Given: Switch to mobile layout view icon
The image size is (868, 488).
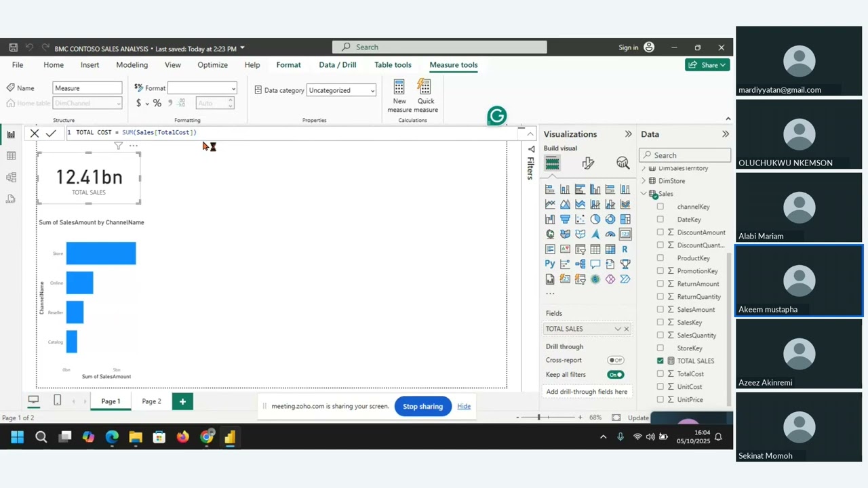Looking at the screenshot, I should [x=57, y=401].
